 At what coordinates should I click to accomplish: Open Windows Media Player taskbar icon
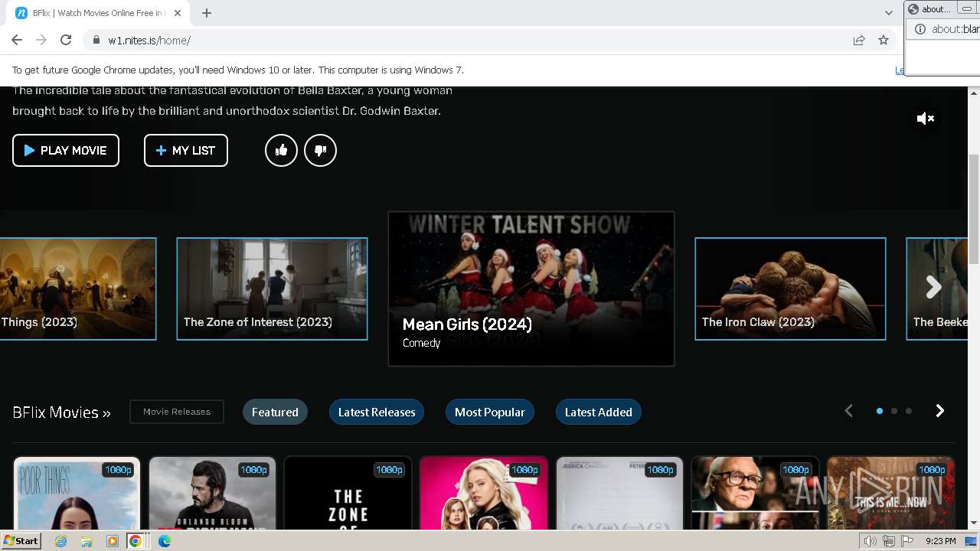pyautogui.click(x=113, y=541)
